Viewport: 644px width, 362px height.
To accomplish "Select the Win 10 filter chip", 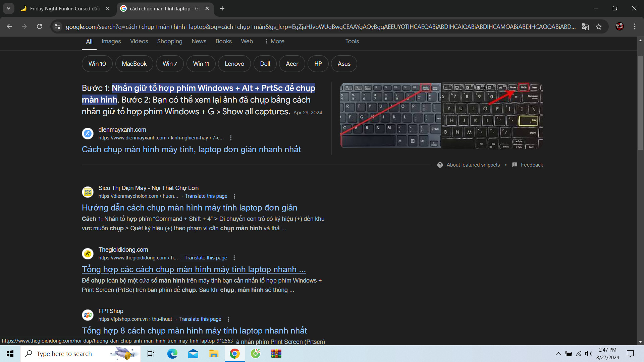I will 97,64.
